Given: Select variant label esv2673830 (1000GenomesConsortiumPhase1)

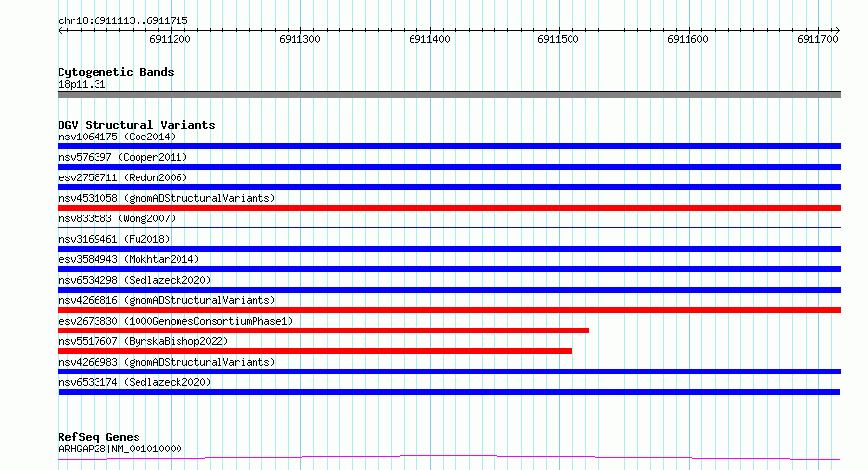Looking at the screenshot, I should coord(176,321).
